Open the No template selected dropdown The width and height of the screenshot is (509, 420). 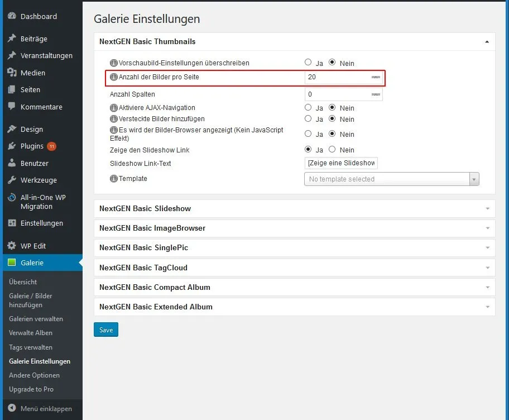tap(391, 179)
